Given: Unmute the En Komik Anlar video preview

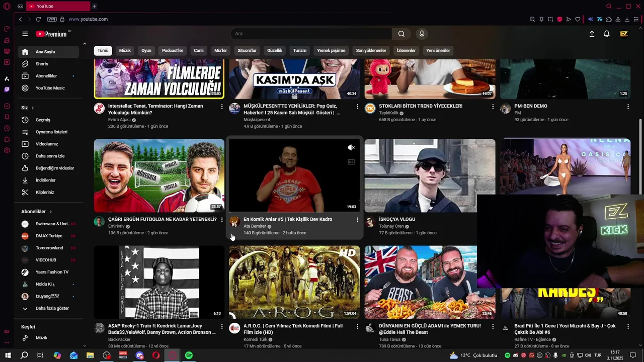Looking at the screenshot, I should click(x=351, y=147).
